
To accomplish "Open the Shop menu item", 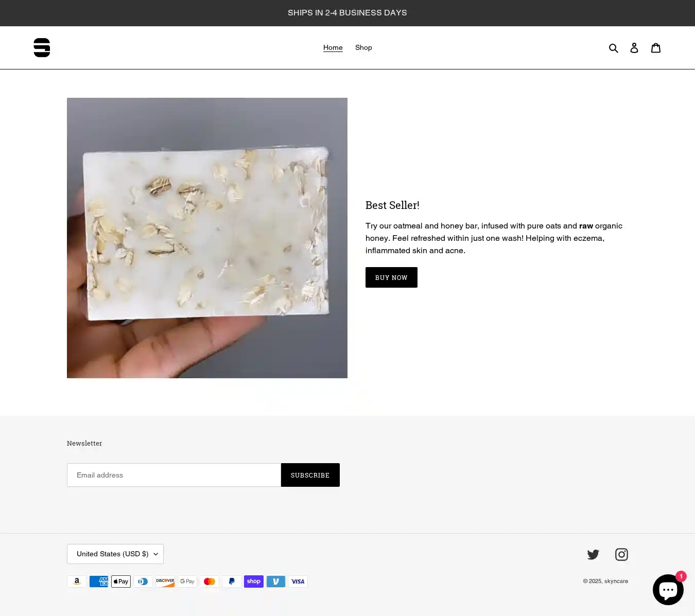I will [363, 47].
